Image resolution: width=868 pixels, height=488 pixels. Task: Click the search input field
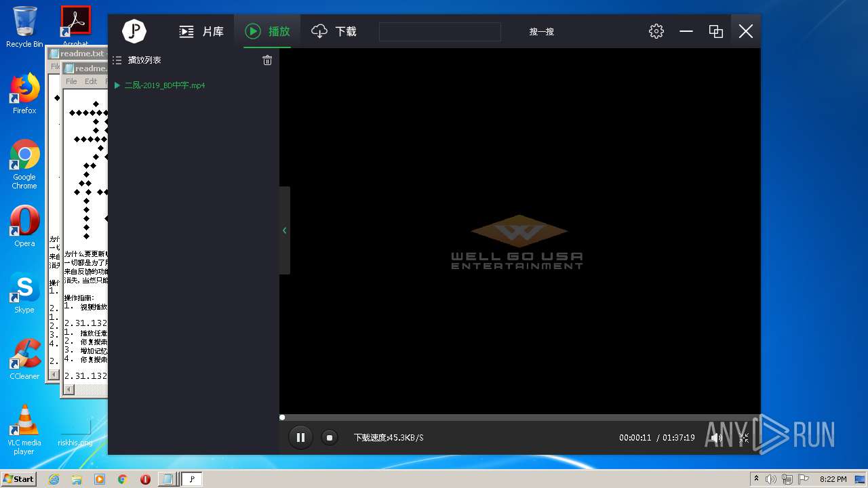pyautogui.click(x=439, y=32)
